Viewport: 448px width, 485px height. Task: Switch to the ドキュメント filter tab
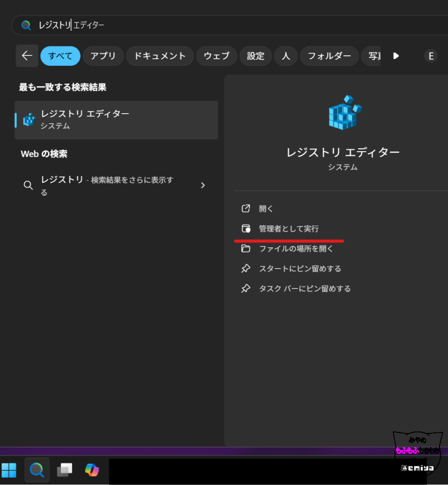click(x=160, y=56)
